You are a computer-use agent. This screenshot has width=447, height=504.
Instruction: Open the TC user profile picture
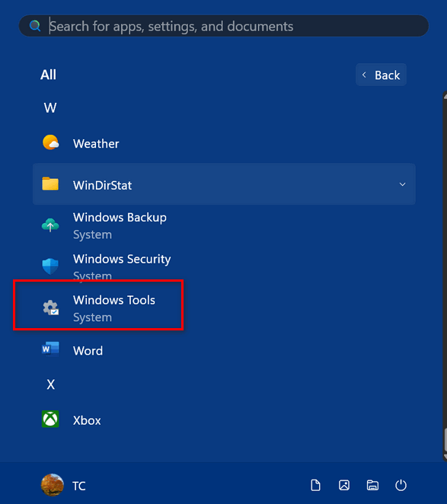pyautogui.click(x=52, y=485)
